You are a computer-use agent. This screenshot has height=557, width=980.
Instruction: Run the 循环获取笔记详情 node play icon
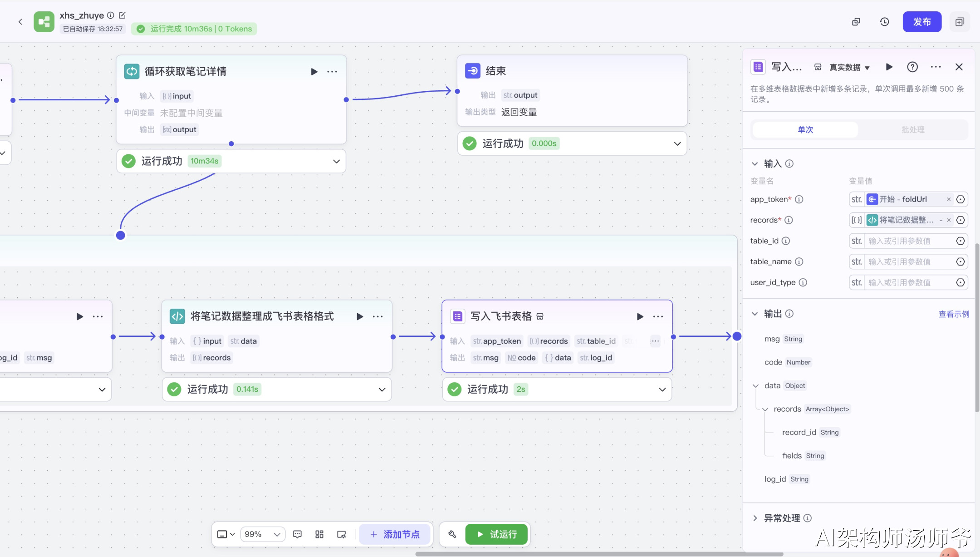[314, 72]
